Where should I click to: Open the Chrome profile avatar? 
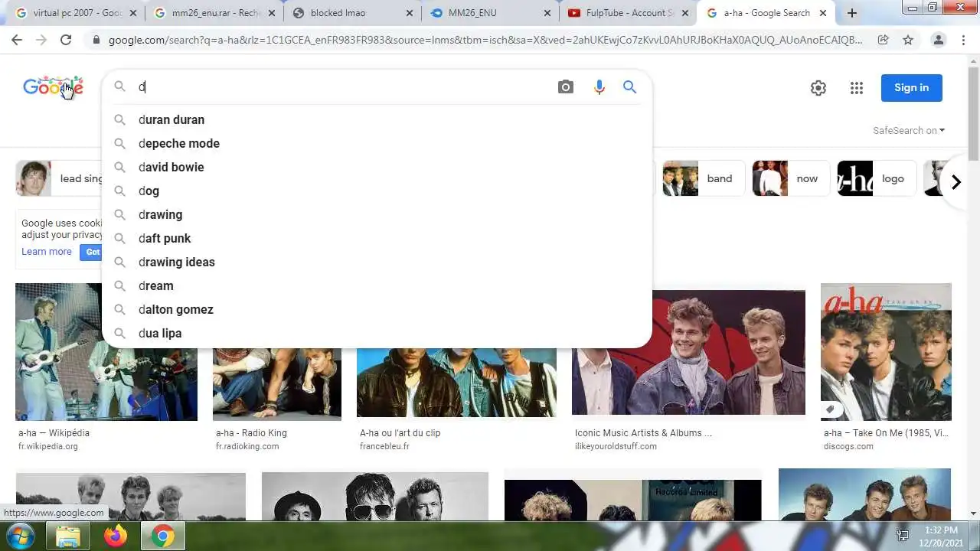point(939,40)
